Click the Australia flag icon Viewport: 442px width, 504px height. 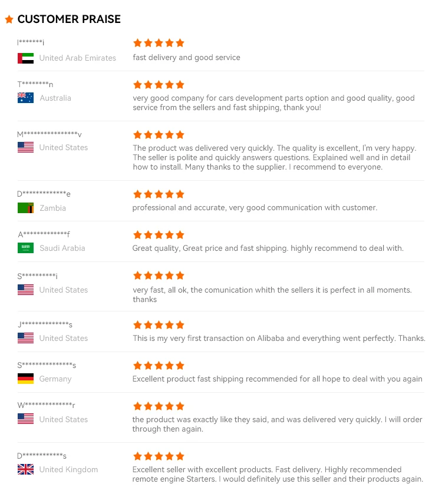25,98
